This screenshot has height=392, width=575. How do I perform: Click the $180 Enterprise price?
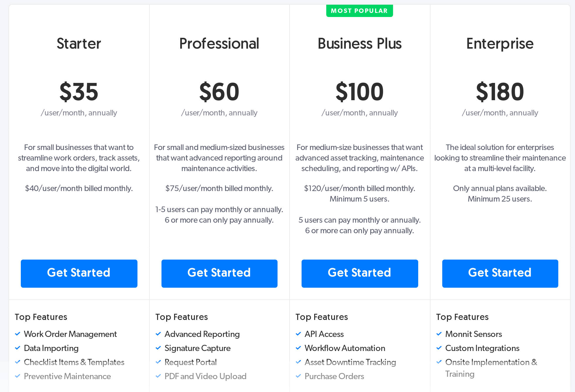click(x=500, y=91)
